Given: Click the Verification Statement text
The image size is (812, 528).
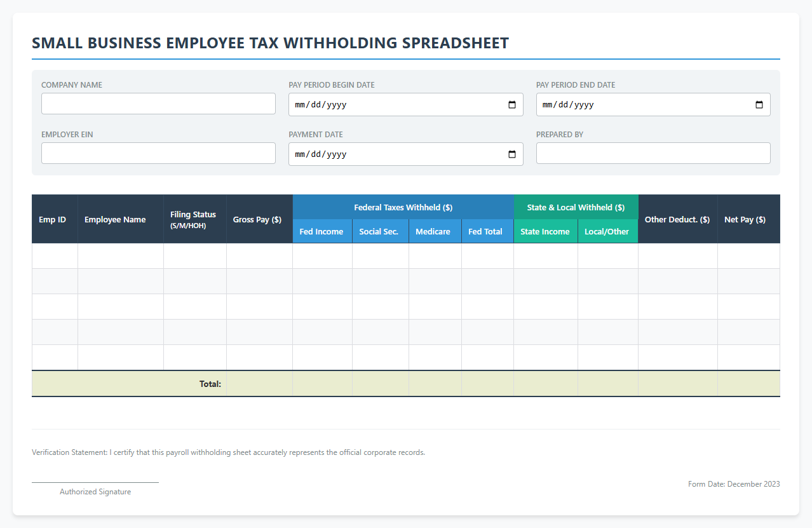Looking at the screenshot, I should point(228,453).
